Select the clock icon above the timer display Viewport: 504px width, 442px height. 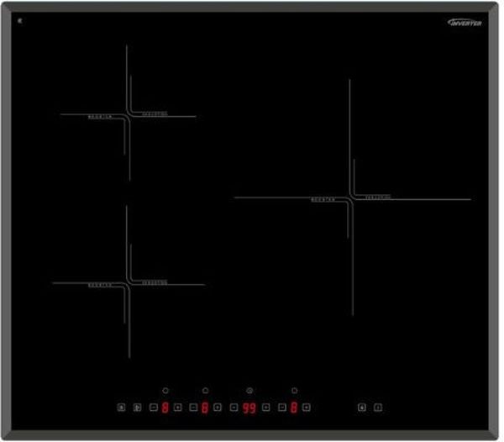tap(249, 391)
